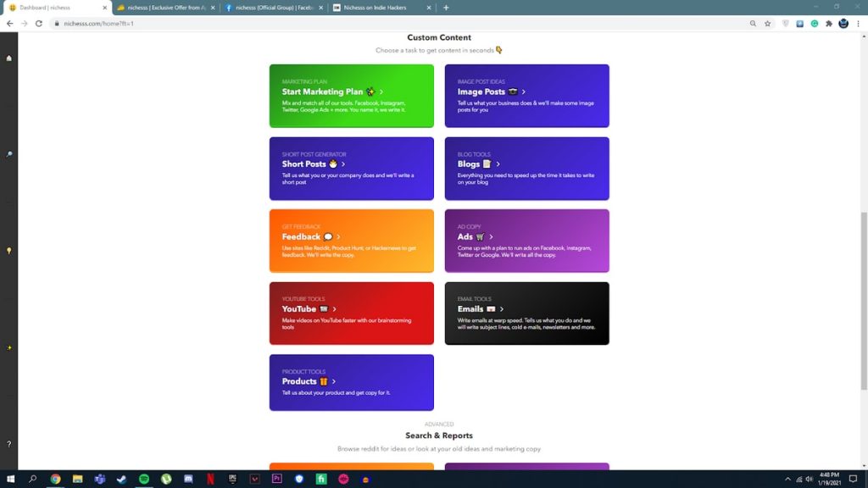This screenshot has width=868, height=488.
Task: Open uTorrent from the taskbar
Action: [166, 479]
